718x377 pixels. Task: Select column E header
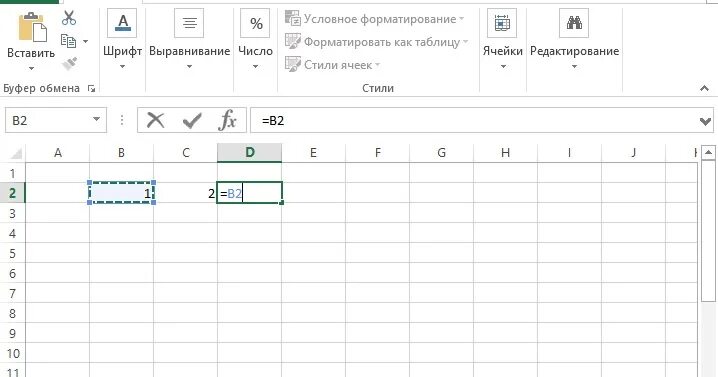[x=313, y=153]
